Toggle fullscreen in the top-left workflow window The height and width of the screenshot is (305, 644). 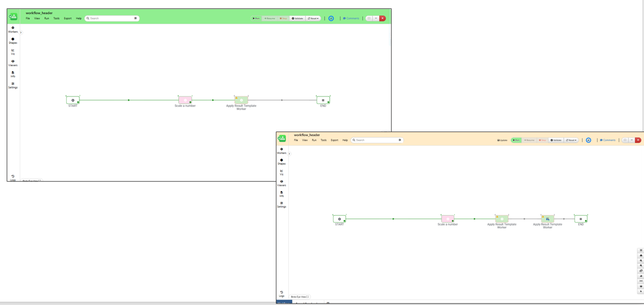(369, 19)
